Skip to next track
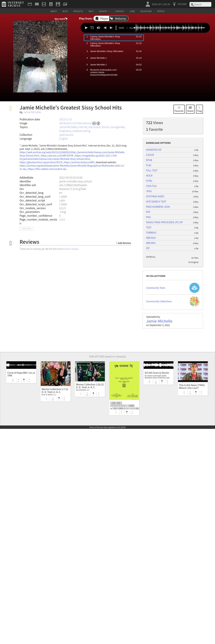This screenshot has height=644, width=215. tap(111, 28)
